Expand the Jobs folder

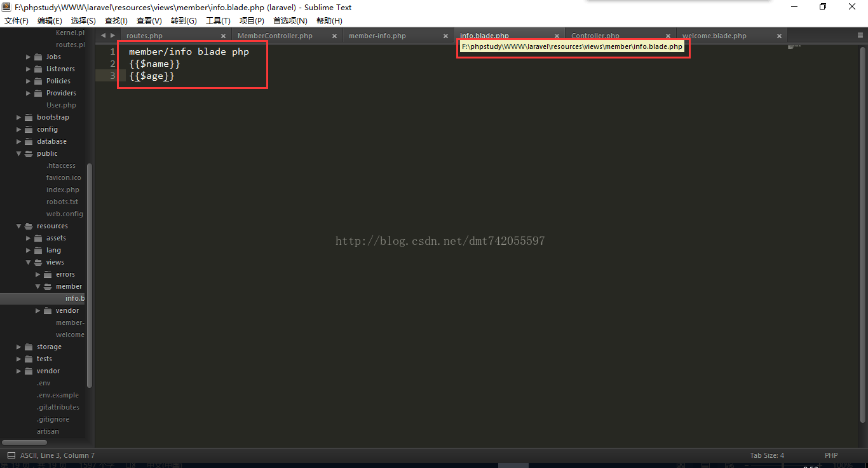click(x=29, y=57)
